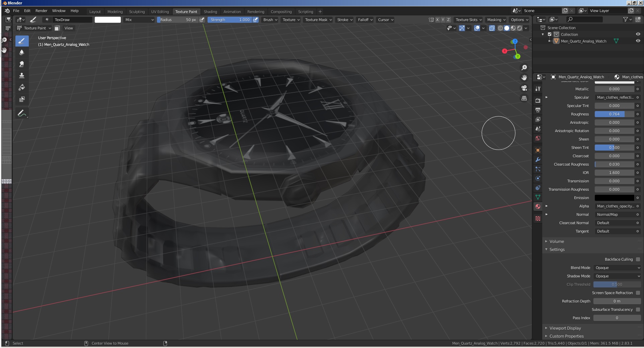The height and width of the screenshot is (348, 644).
Task: Open the Falloff dropdown
Action: pos(365,20)
